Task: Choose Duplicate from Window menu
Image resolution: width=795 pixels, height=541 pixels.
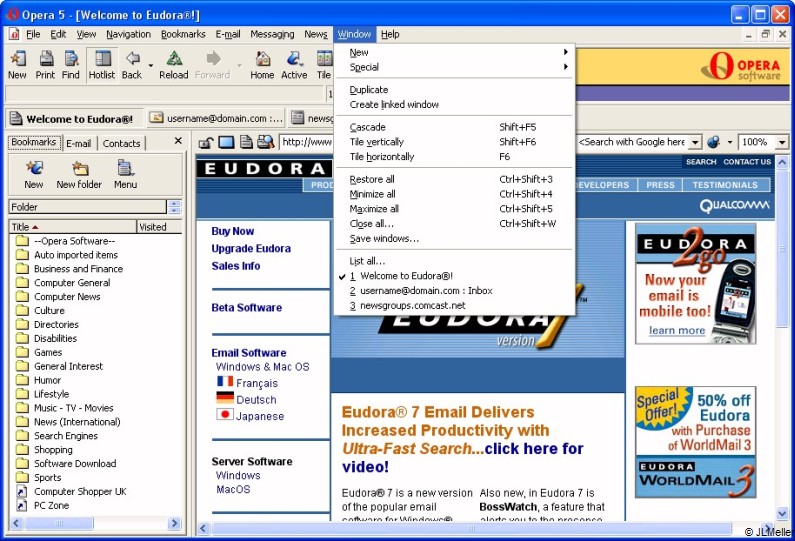Action: point(454,90)
